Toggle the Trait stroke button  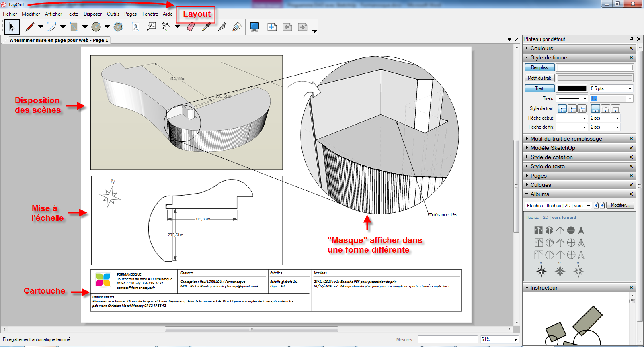click(539, 88)
